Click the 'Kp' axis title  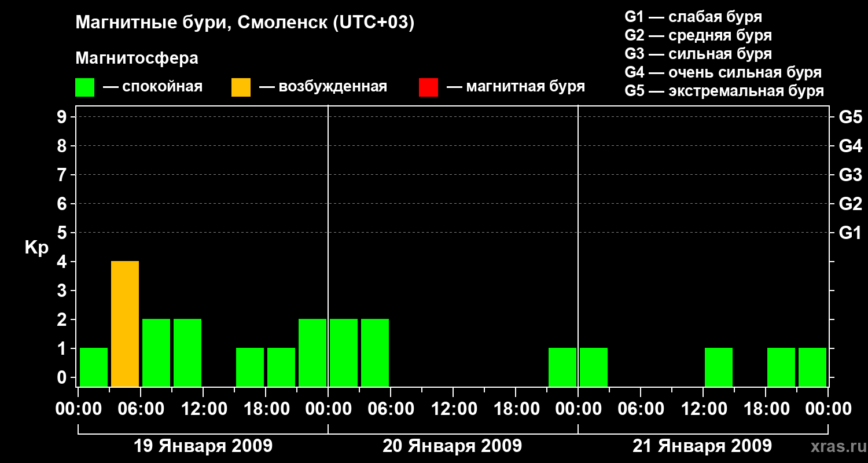point(36,248)
